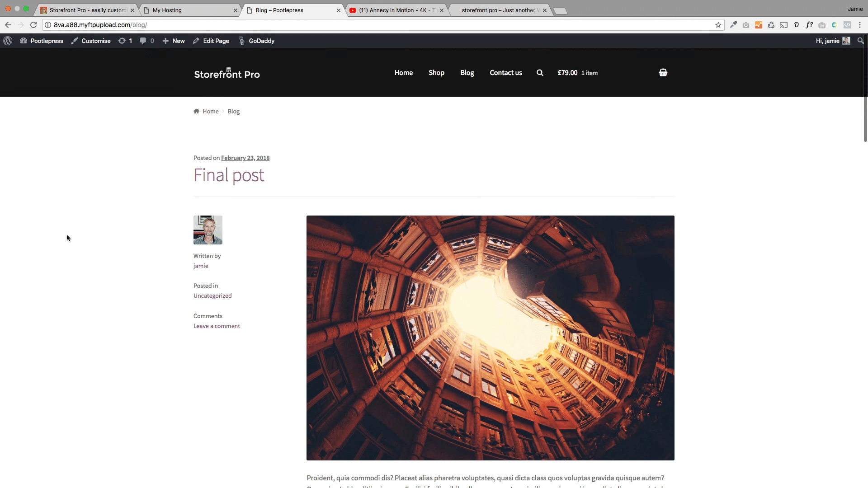Click the Storefront Pro site logo

pyautogui.click(x=227, y=73)
